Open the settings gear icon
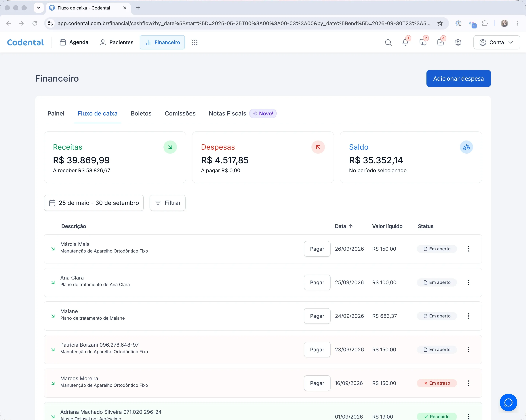This screenshot has height=420, width=526. (x=458, y=42)
